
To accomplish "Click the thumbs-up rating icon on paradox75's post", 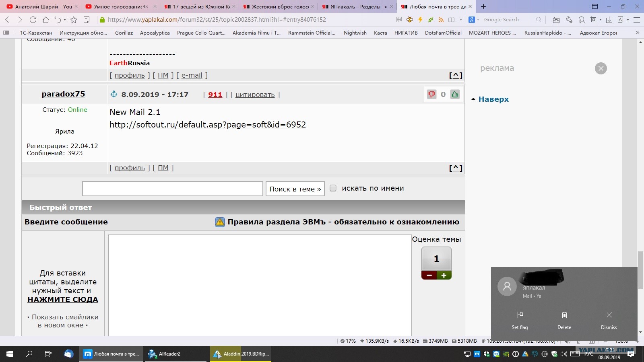I will click(455, 94).
